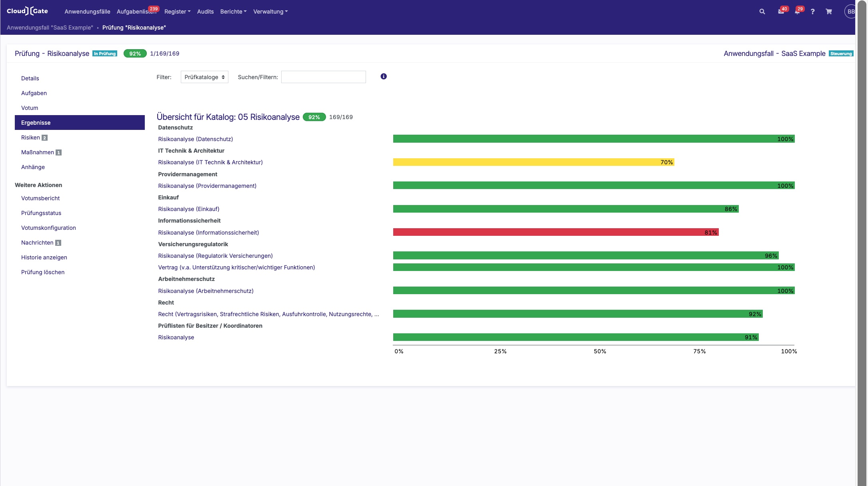Click the CloudGate logo

tap(27, 11)
